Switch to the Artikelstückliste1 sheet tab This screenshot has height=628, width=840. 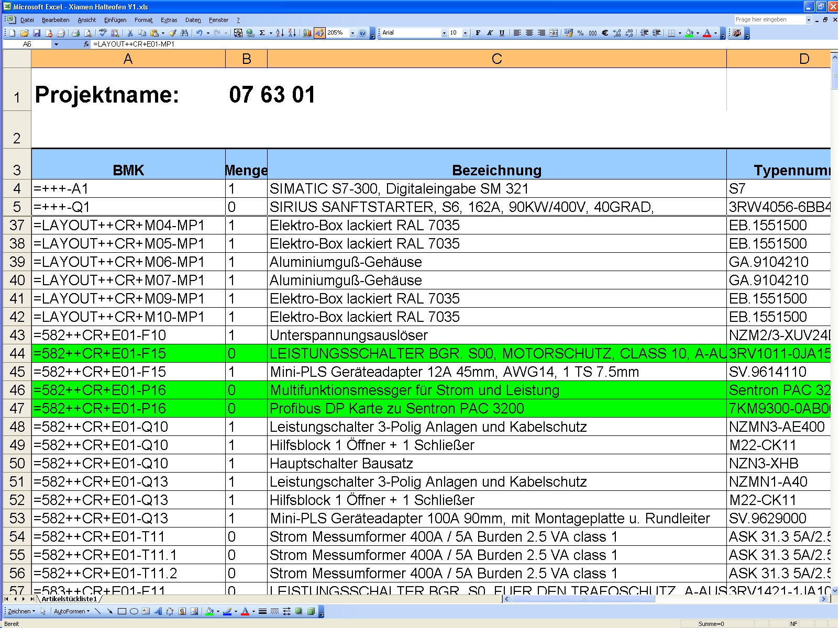click(x=69, y=599)
